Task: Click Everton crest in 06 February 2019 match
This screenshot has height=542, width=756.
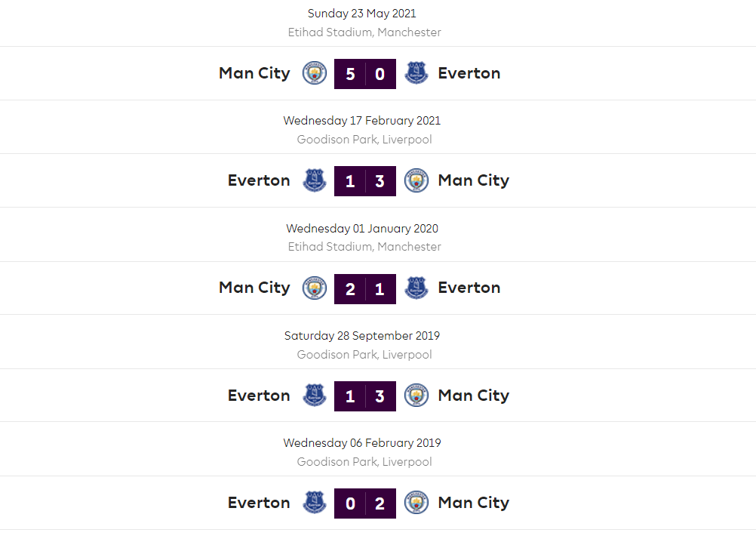Action: pos(315,503)
